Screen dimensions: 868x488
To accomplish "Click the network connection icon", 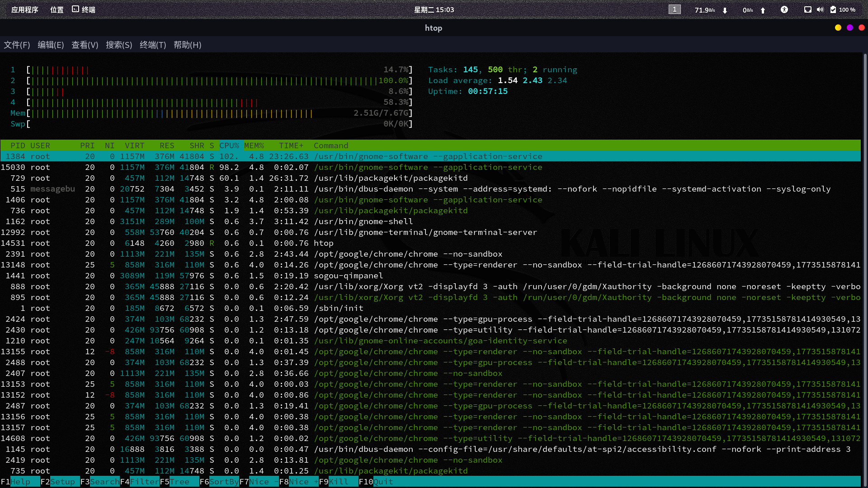I will point(807,9).
